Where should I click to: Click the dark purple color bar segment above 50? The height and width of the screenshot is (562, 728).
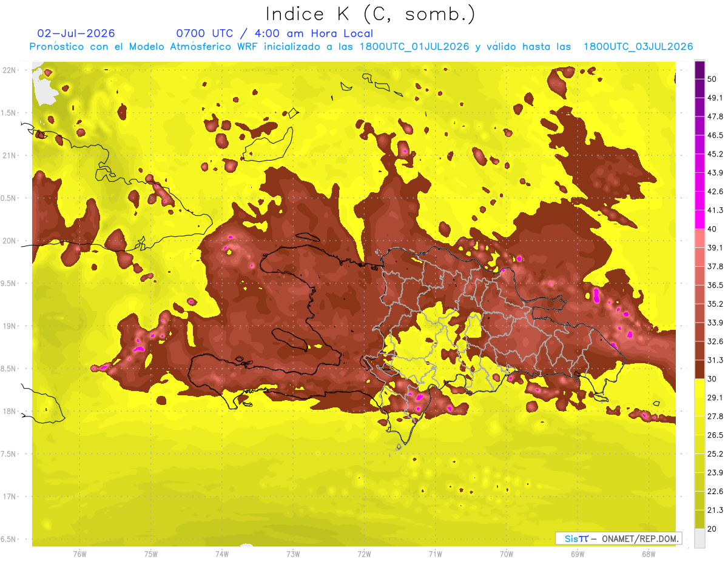click(x=699, y=69)
